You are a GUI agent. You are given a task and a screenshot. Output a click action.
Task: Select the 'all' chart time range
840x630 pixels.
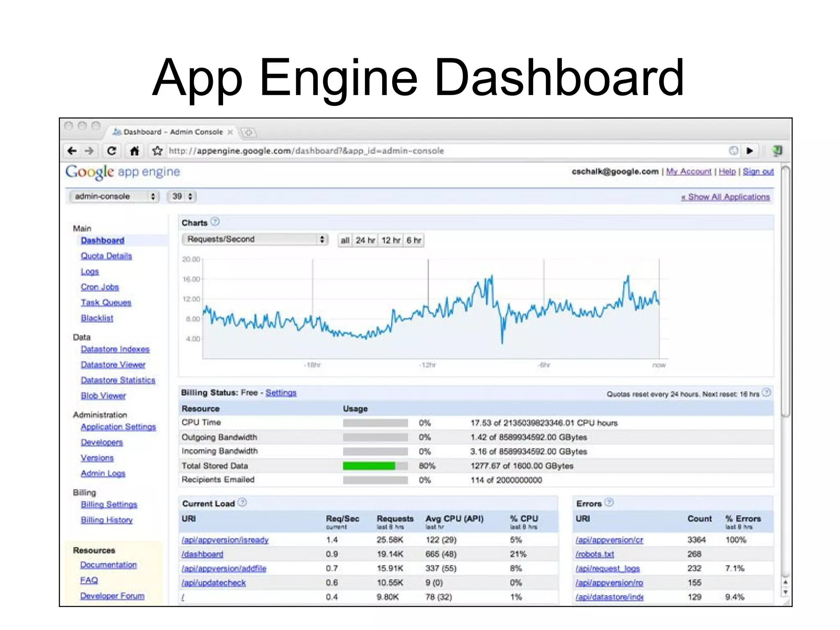click(x=345, y=240)
